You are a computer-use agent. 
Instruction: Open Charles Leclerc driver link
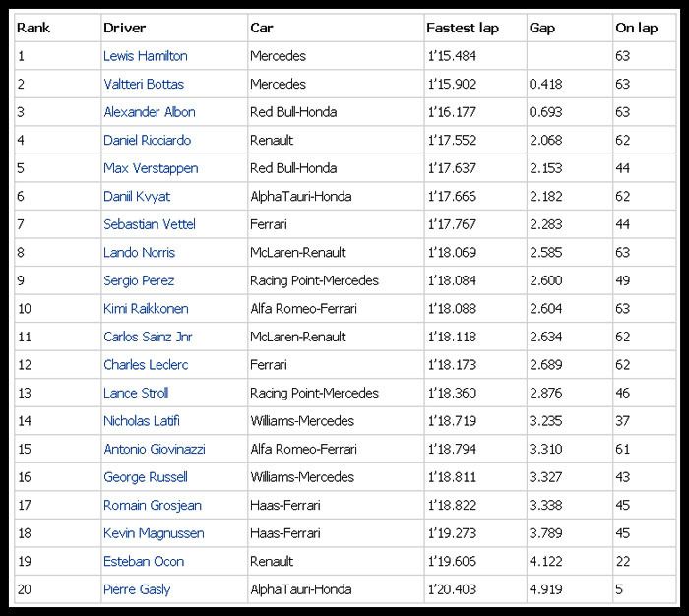point(146,365)
